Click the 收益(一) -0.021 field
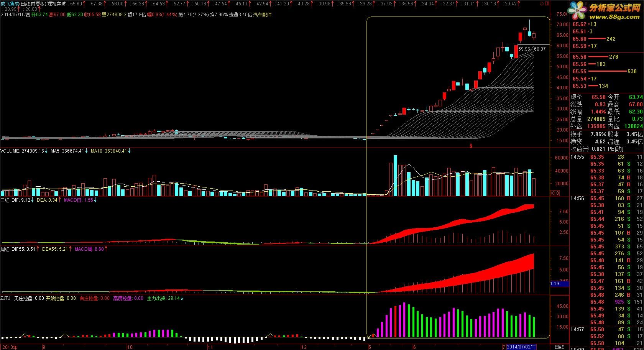 point(588,149)
